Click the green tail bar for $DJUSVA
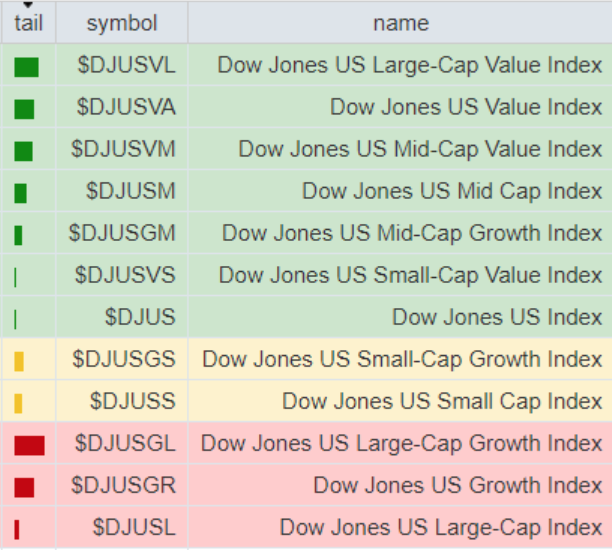 pos(25,109)
